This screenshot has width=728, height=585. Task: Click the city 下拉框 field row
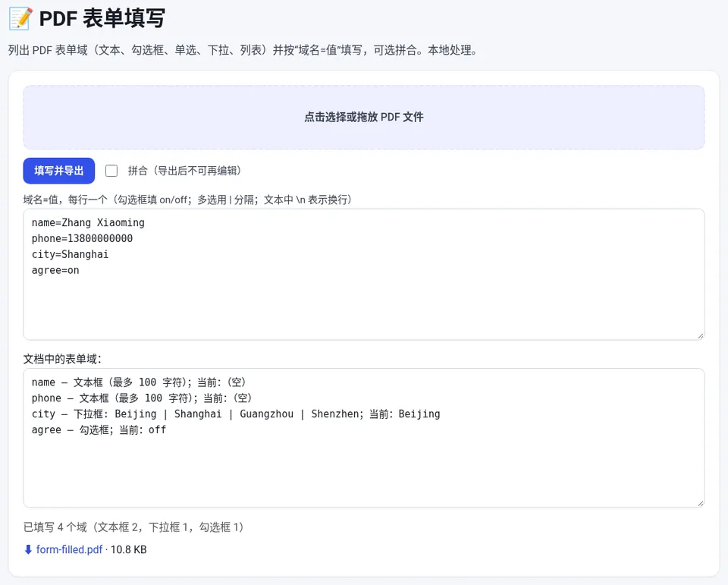tap(236, 414)
